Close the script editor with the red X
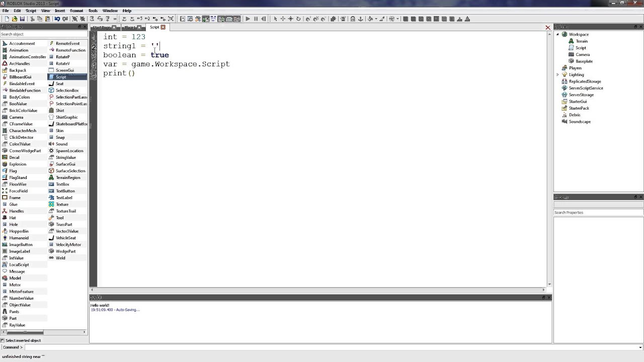The image size is (644, 362). point(548,28)
